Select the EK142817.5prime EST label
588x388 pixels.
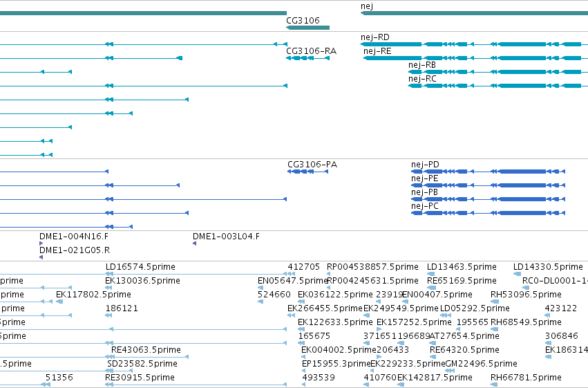tap(435, 378)
